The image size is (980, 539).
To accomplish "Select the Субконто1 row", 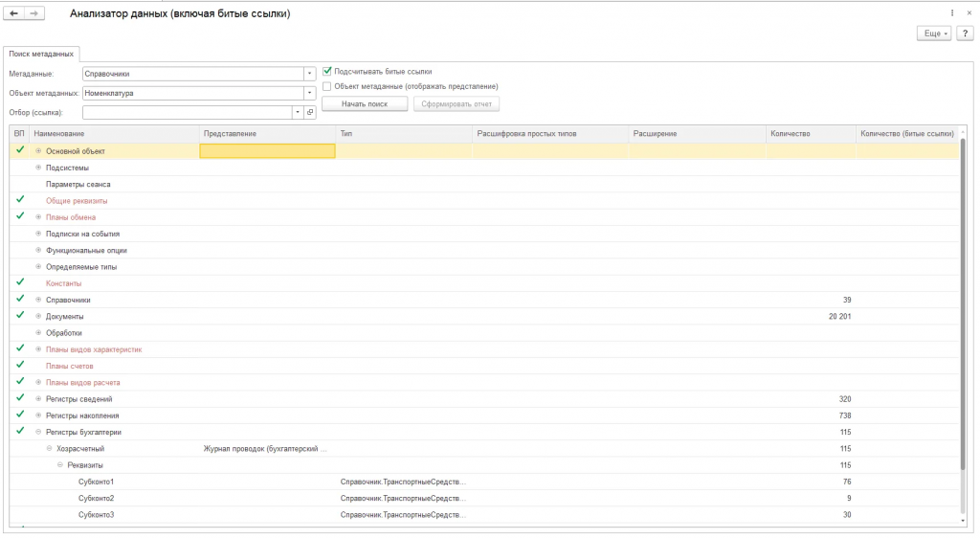I will coord(483,483).
